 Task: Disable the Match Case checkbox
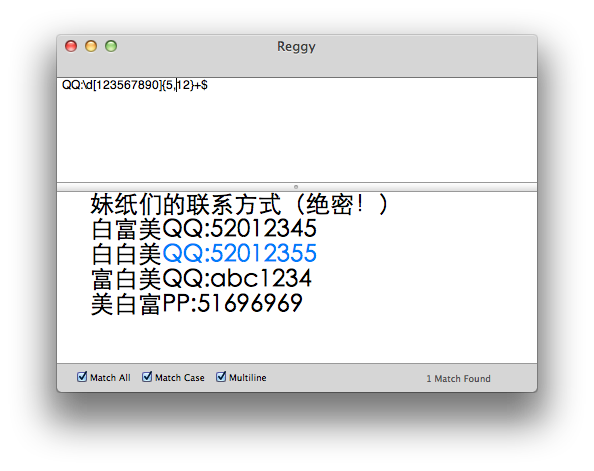click(147, 377)
